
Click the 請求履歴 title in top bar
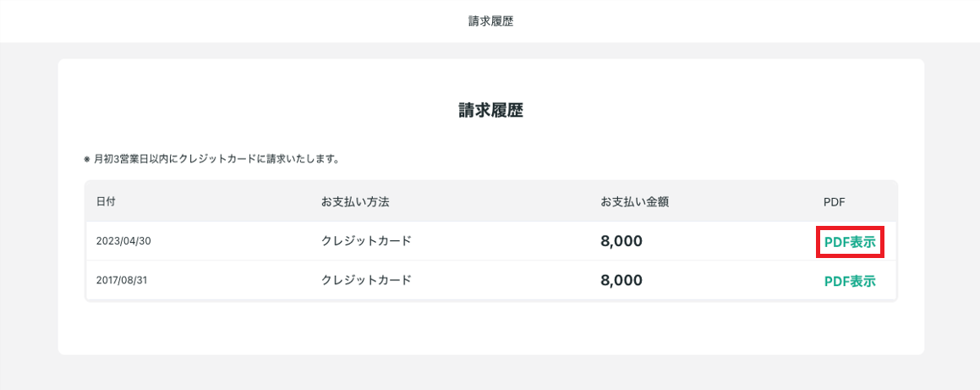click(x=490, y=21)
